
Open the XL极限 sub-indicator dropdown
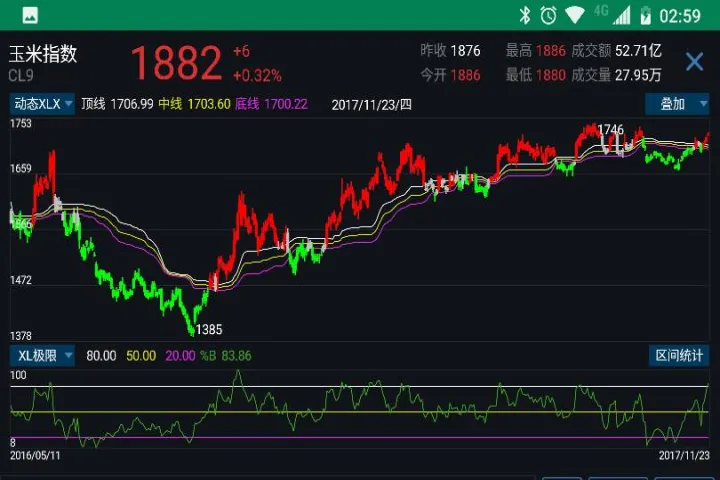click(x=42, y=356)
